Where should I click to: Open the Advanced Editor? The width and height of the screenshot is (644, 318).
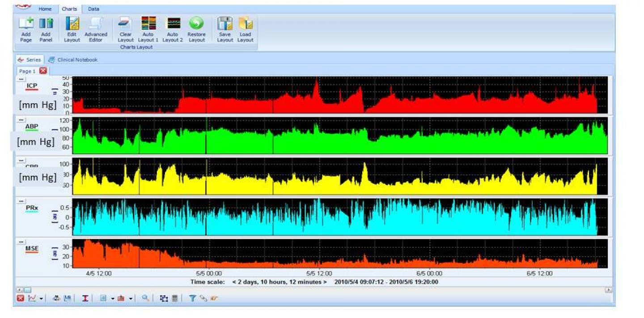pyautogui.click(x=97, y=28)
